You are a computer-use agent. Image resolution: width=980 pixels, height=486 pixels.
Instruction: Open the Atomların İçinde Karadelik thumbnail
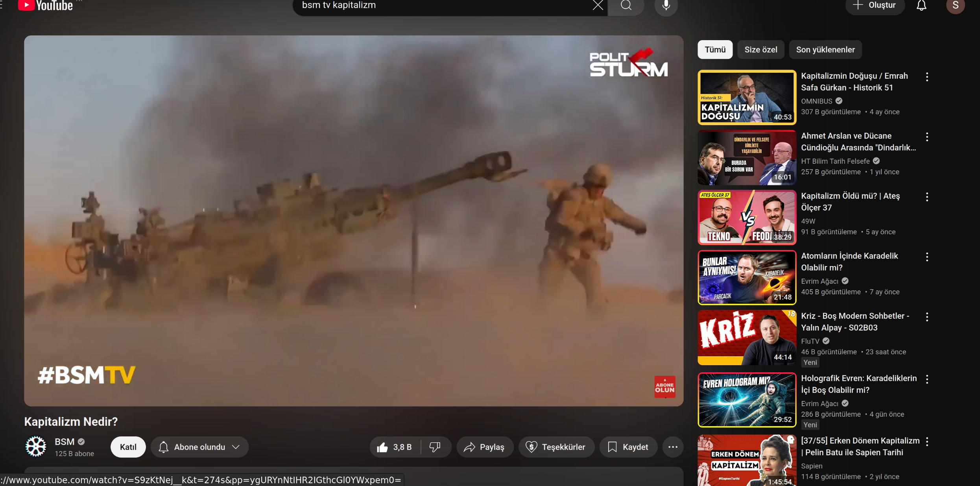(x=747, y=277)
